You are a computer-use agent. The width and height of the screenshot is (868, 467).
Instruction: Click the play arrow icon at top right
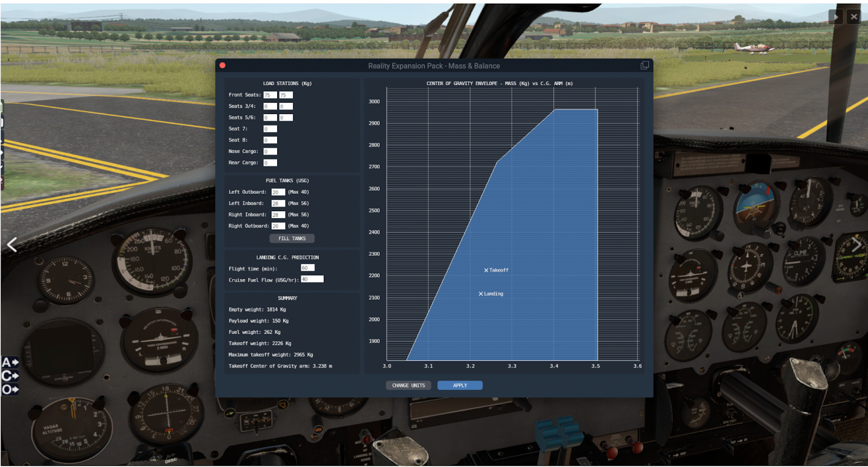[x=835, y=17]
